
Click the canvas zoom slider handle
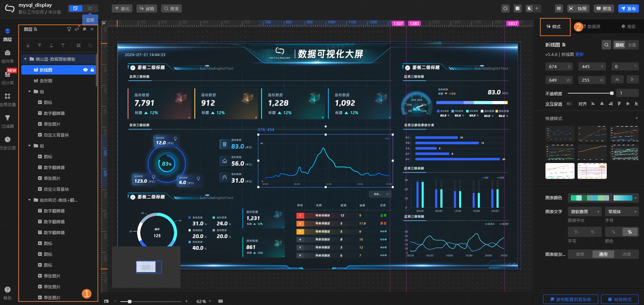tap(129, 301)
